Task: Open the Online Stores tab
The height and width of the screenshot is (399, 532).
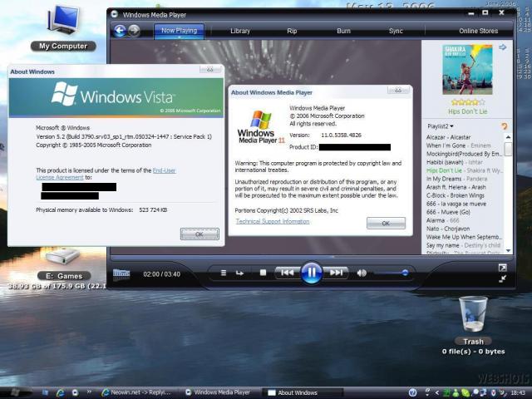Action: pos(479,31)
